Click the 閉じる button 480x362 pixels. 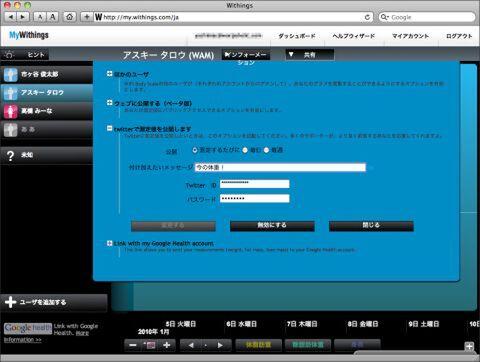point(371,226)
